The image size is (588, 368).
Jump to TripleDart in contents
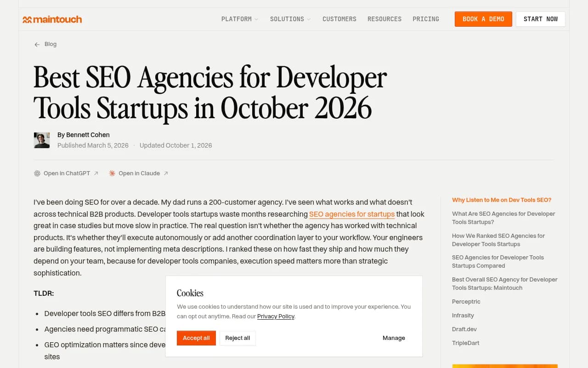[x=466, y=343]
